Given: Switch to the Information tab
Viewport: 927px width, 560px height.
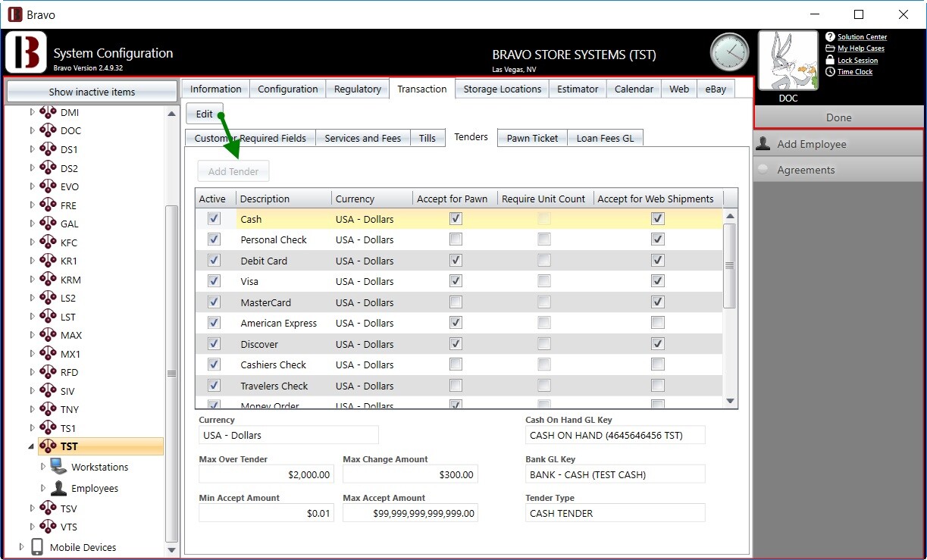Looking at the screenshot, I should (x=216, y=89).
